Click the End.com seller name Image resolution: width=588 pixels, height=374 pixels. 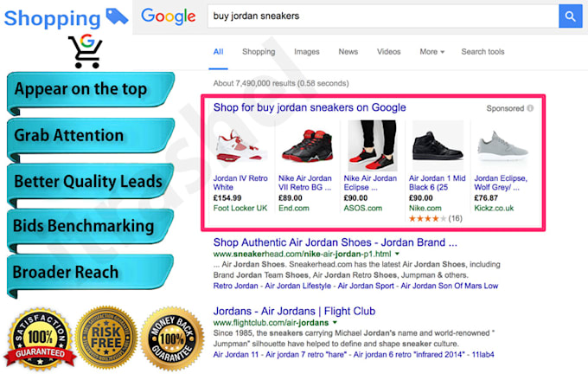(294, 208)
